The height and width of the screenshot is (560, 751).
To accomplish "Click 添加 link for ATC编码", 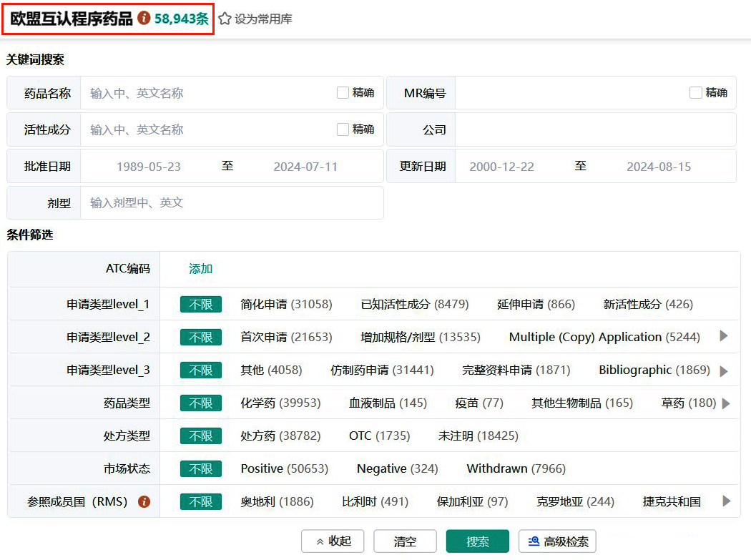I will [x=200, y=269].
